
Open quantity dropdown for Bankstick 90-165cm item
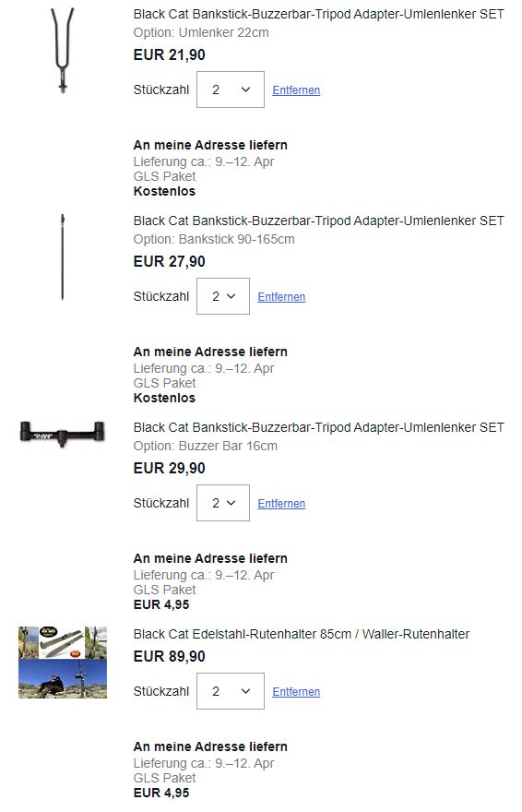click(223, 296)
